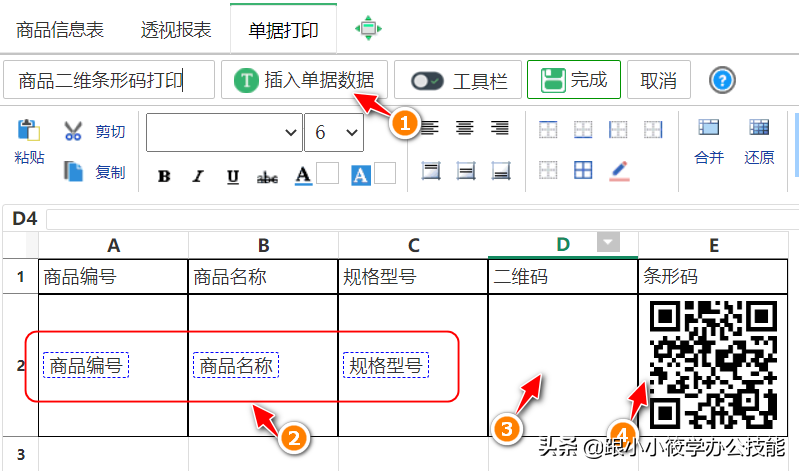The width and height of the screenshot is (799, 471).
Task: Click the template name field 商品二维条形码打印
Action: [x=109, y=80]
